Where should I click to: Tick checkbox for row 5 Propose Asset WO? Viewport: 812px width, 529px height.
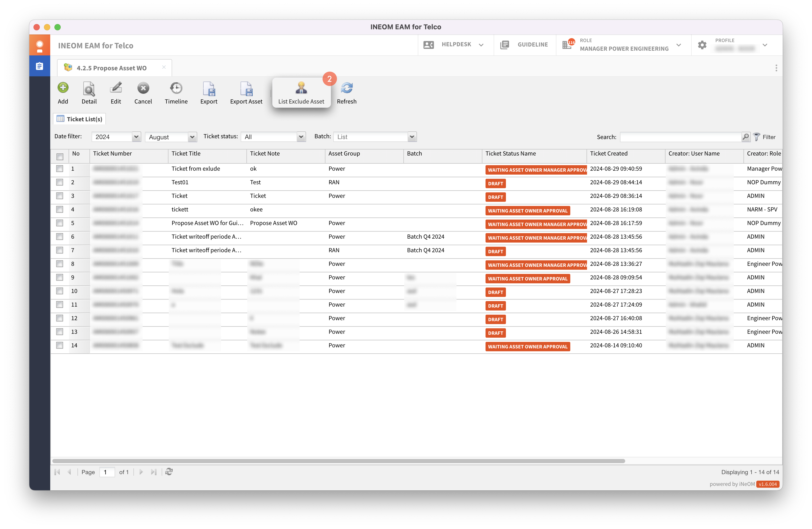(x=60, y=223)
